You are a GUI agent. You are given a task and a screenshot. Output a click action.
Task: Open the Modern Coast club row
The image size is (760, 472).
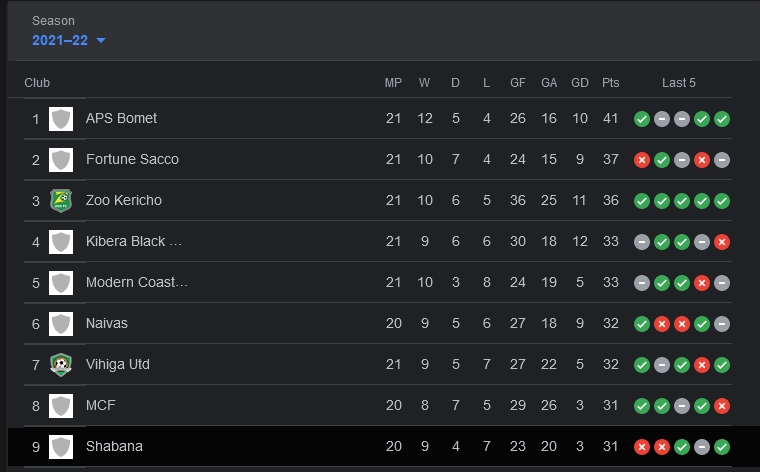coord(378,283)
